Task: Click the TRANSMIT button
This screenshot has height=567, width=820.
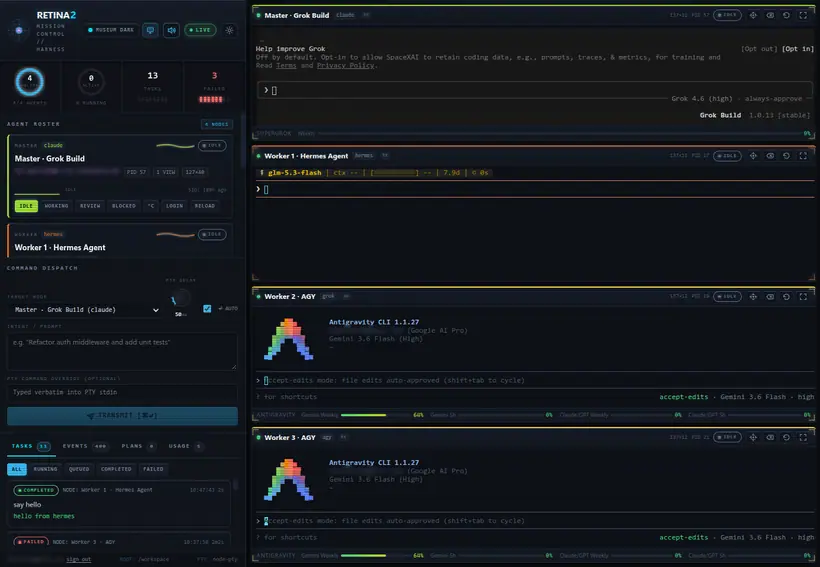Action: click(x=122, y=416)
